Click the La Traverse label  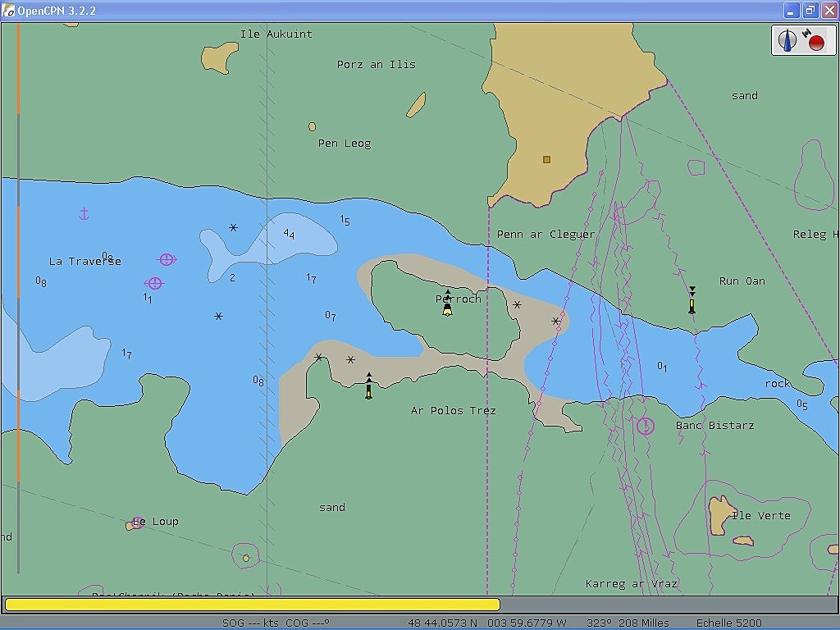[84, 262]
